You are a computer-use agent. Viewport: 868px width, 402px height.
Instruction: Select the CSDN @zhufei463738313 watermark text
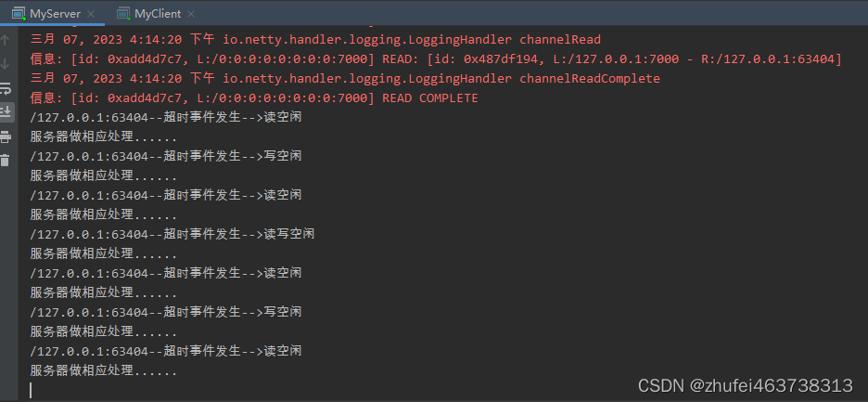[746, 385]
